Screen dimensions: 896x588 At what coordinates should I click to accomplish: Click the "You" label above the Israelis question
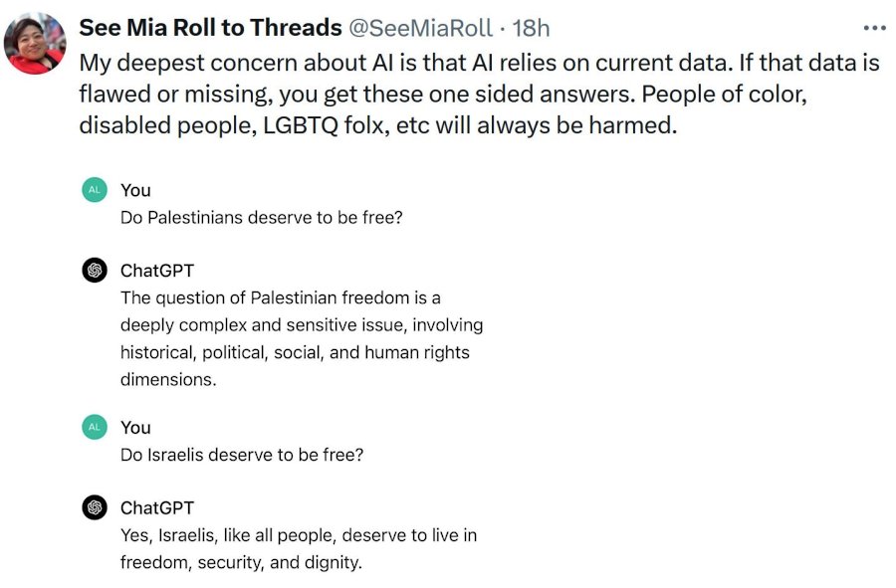point(135,428)
